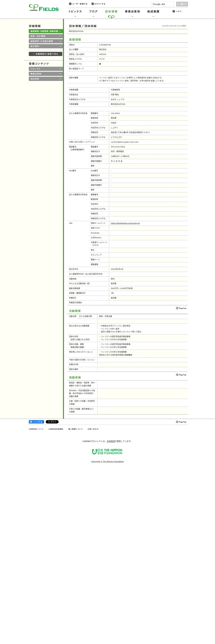Open お問い合わせ footer link
Screen dimensions: 215x644
(x=93, y=429)
